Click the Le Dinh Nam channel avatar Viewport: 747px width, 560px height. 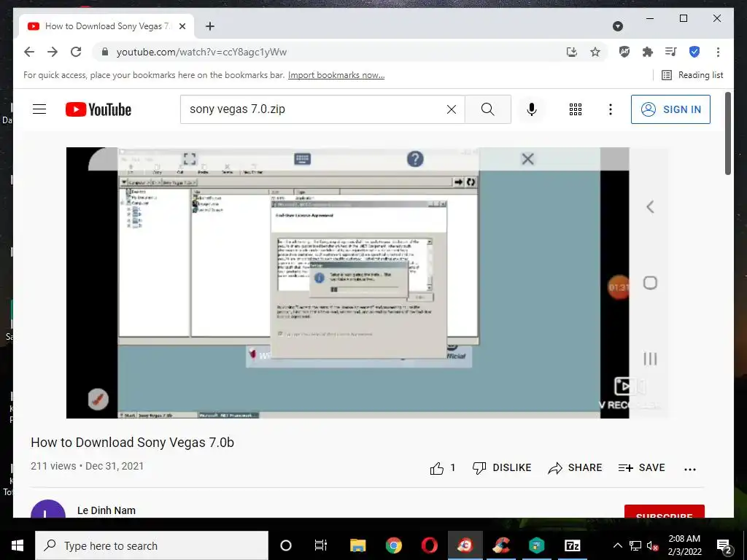pos(48,508)
